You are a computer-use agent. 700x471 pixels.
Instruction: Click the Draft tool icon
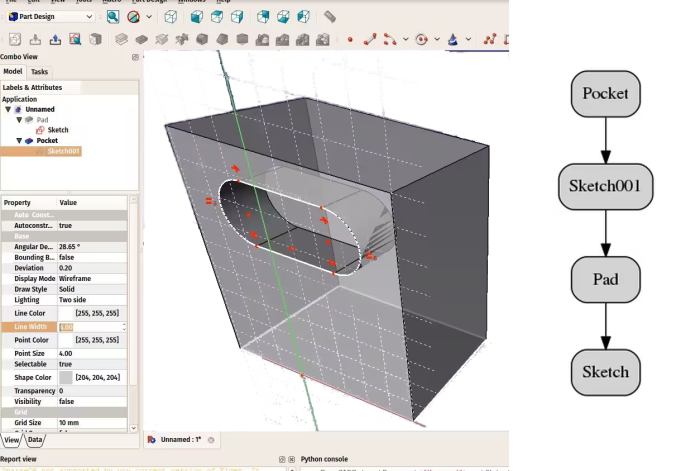(x=242, y=39)
